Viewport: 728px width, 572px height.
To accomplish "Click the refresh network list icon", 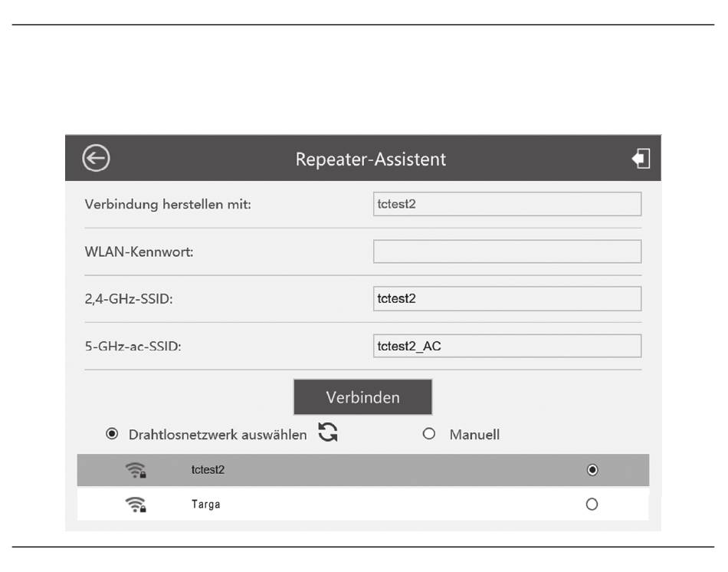I will click(328, 432).
